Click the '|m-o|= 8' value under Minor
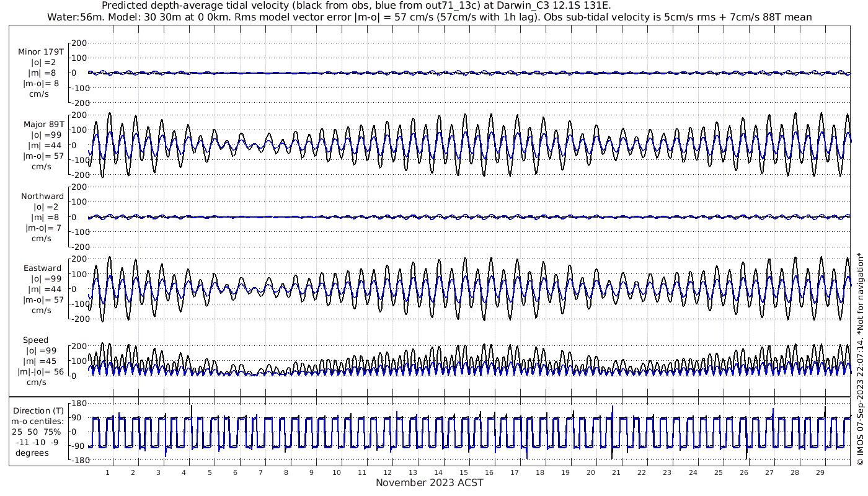 click(41, 84)
